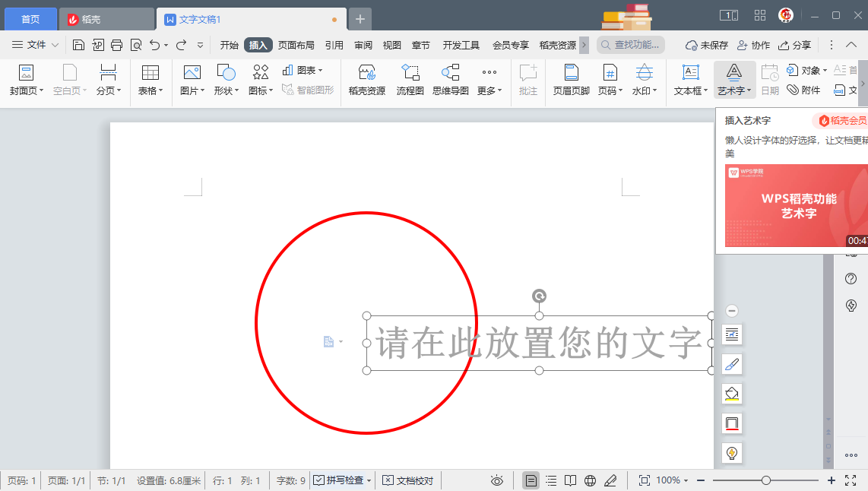The width and height of the screenshot is (868, 491).
Task: Open print preview icon
Action: coord(135,46)
